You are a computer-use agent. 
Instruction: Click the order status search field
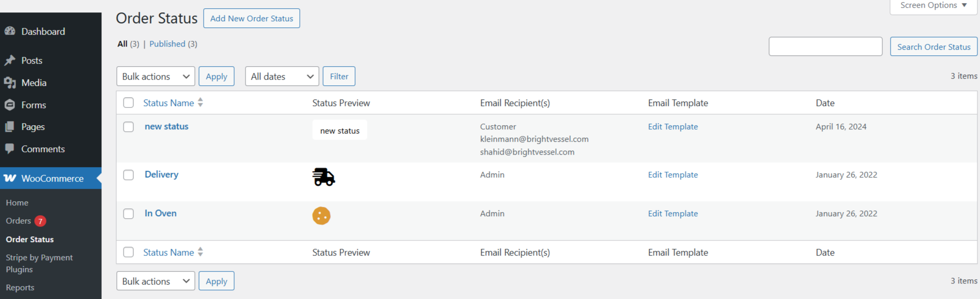coord(825,47)
